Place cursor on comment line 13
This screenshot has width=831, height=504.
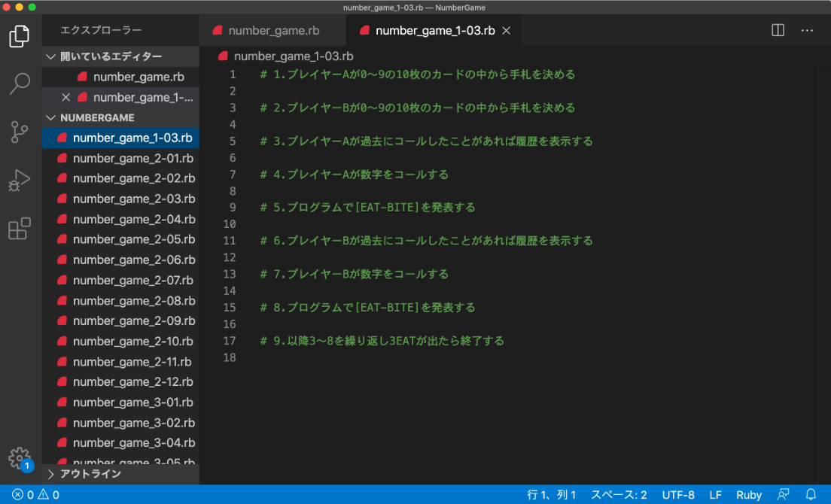[354, 274]
